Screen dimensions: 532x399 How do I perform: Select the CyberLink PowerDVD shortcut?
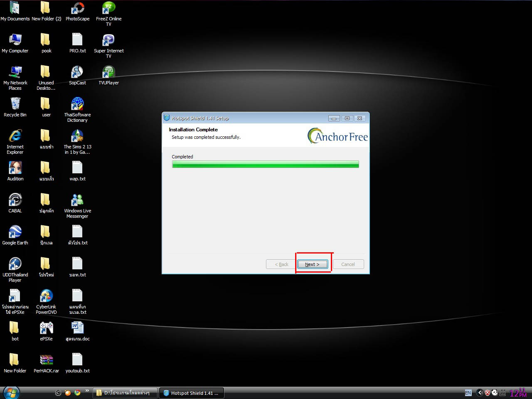[46, 302]
